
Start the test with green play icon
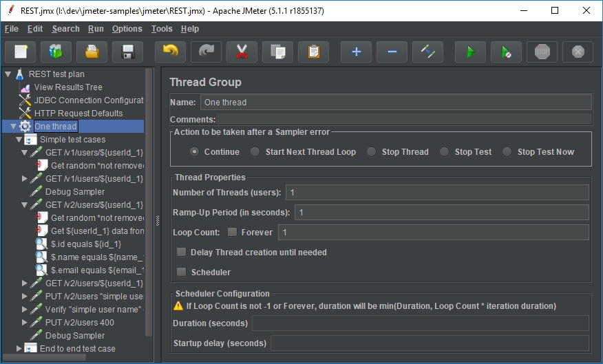coord(470,52)
